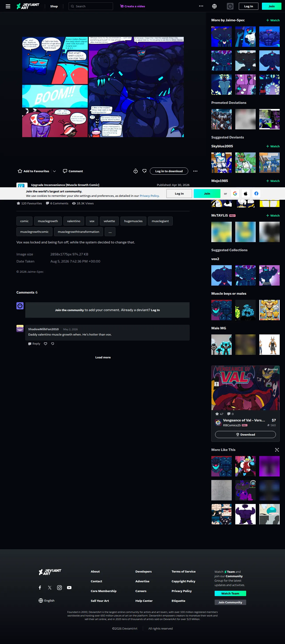Click in the Search input field
Image resolution: width=285 pixels, height=644 pixels.
pos(91,6)
